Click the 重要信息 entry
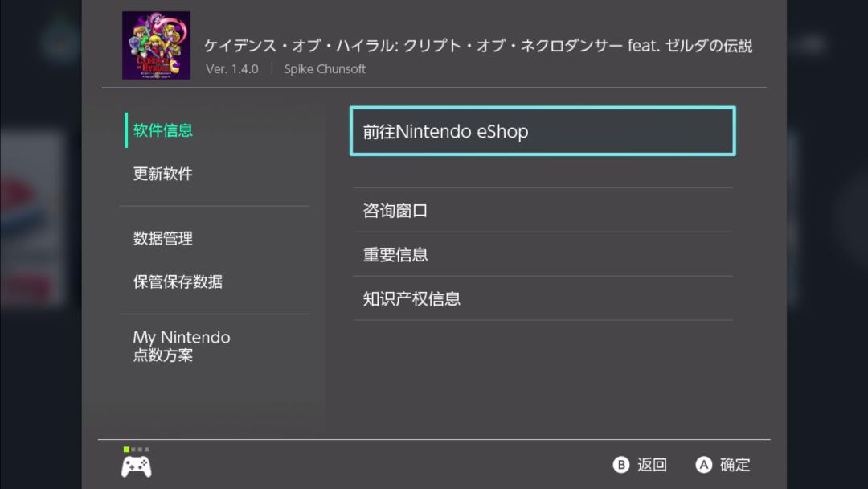 pos(395,254)
